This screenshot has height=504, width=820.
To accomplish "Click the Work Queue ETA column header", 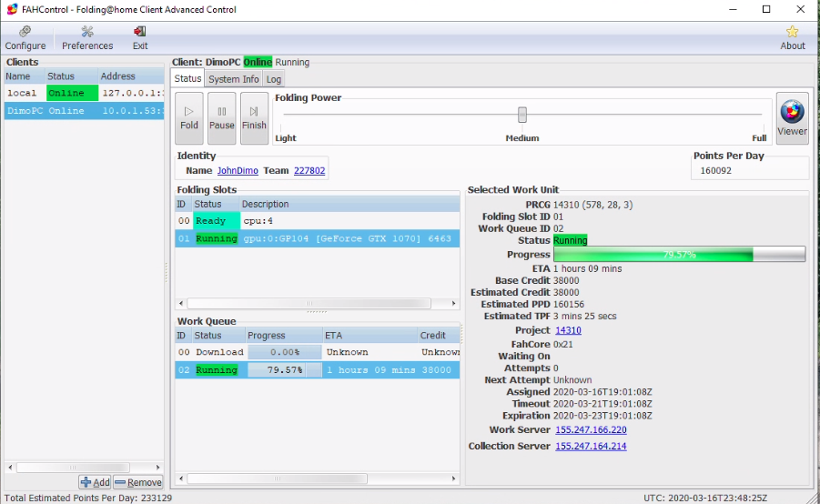I will [370, 335].
